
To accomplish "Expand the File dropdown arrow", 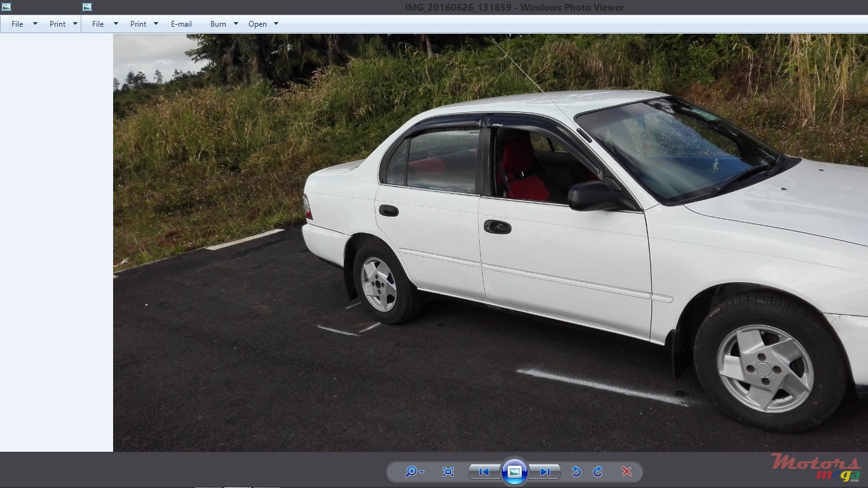I will (x=35, y=24).
